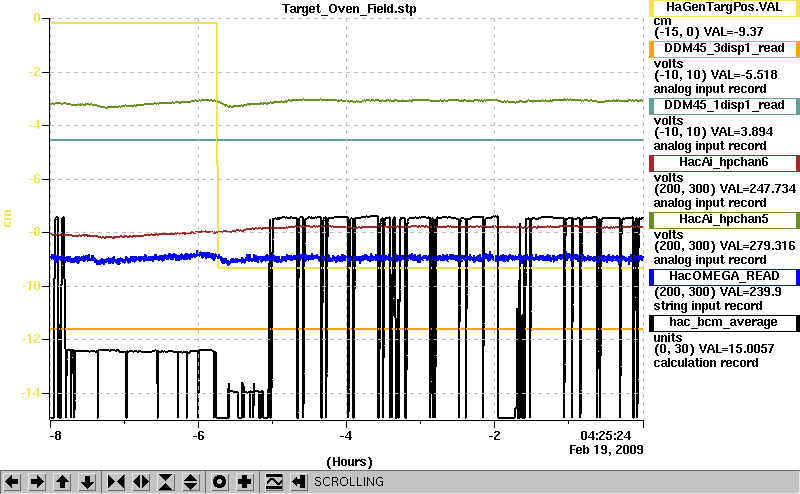Click the VAL=-5.518 reading text

[744, 75]
